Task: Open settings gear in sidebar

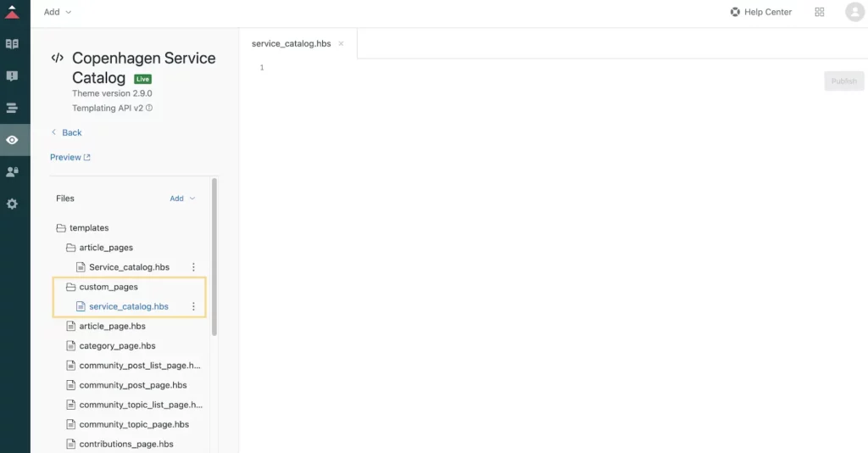Action: click(x=12, y=204)
